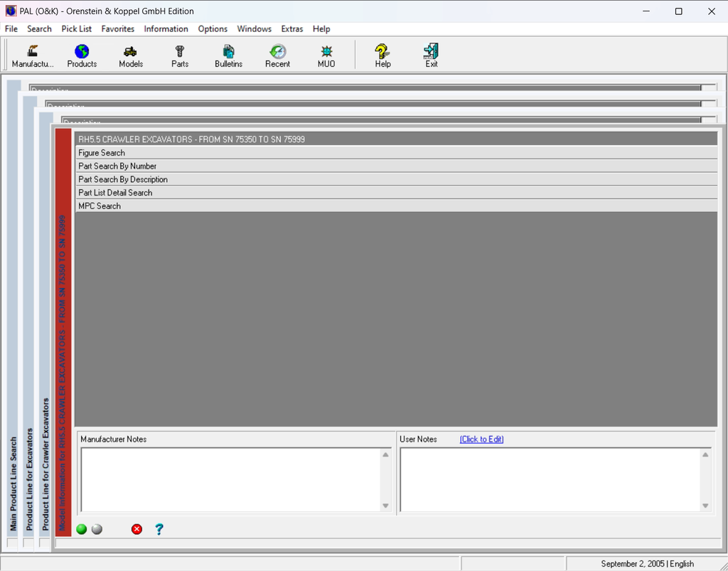Open Models from the toolbar
The width and height of the screenshot is (728, 571).
[131, 55]
